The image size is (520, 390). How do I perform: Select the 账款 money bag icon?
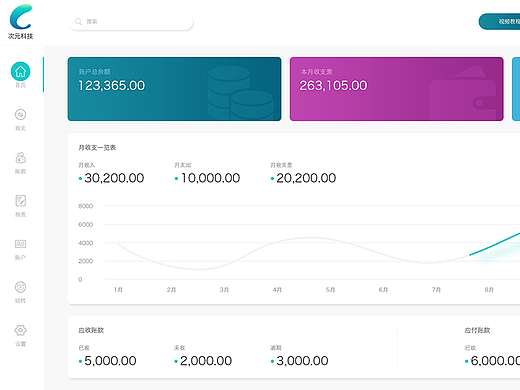point(20,158)
